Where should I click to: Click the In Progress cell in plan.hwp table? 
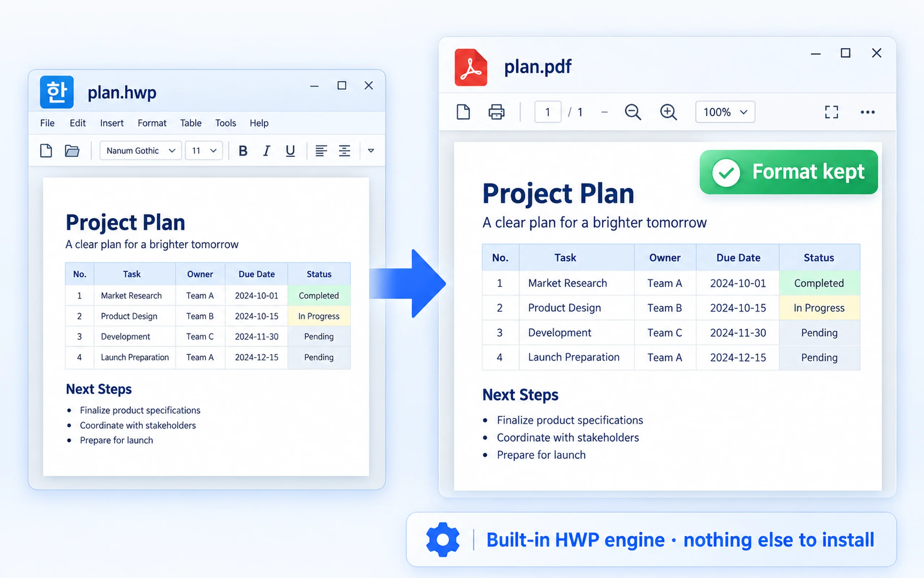[x=319, y=316]
